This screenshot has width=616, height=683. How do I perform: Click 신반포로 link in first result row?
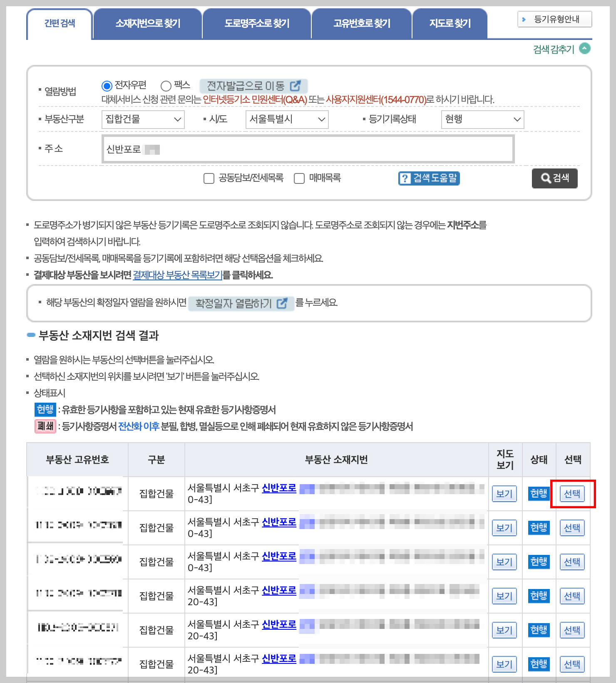click(x=279, y=488)
